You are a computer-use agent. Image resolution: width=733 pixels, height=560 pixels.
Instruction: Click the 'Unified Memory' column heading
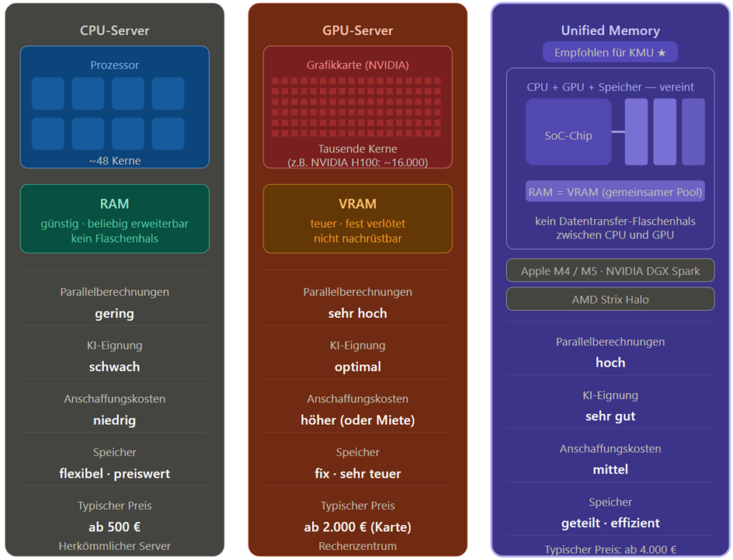610,31
